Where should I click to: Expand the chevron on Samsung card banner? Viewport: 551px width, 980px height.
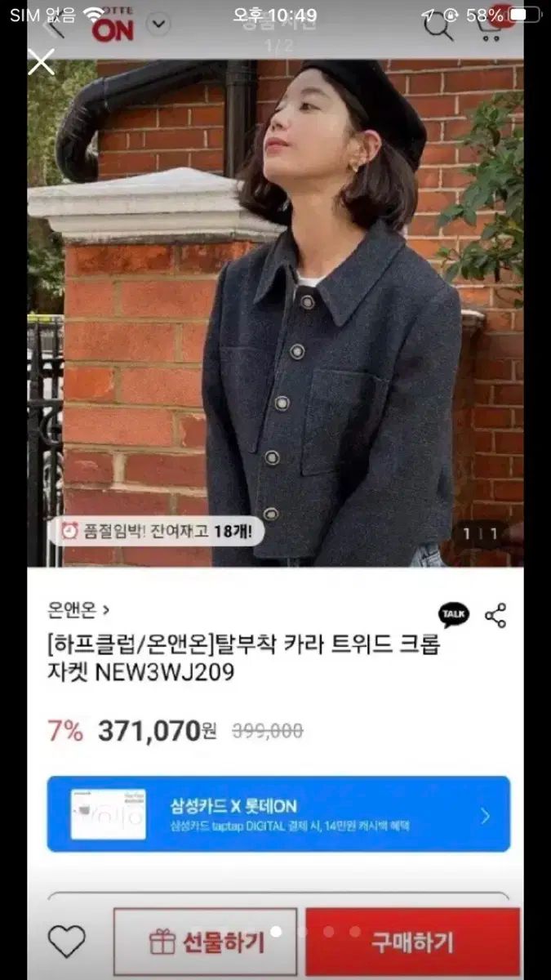[x=486, y=815]
